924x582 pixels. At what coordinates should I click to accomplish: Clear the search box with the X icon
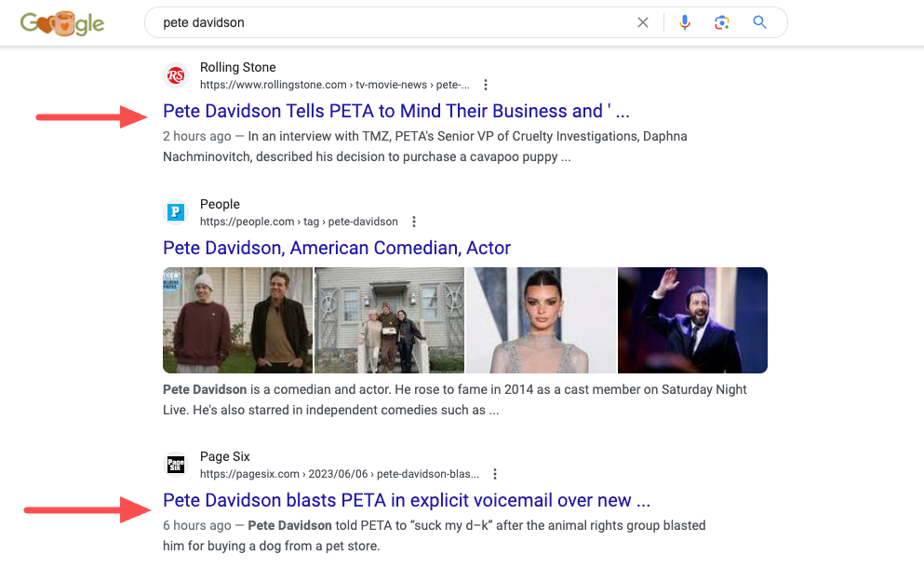(x=643, y=22)
